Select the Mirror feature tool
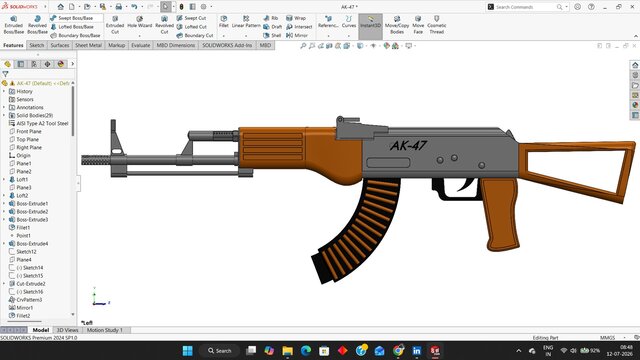This screenshot has height=360, width=640. [297, 36]
